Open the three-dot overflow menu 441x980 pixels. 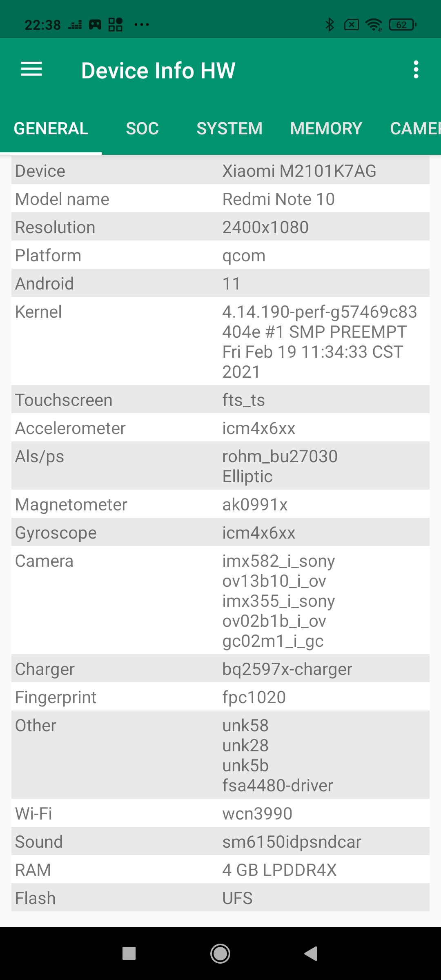pos(416,70)
